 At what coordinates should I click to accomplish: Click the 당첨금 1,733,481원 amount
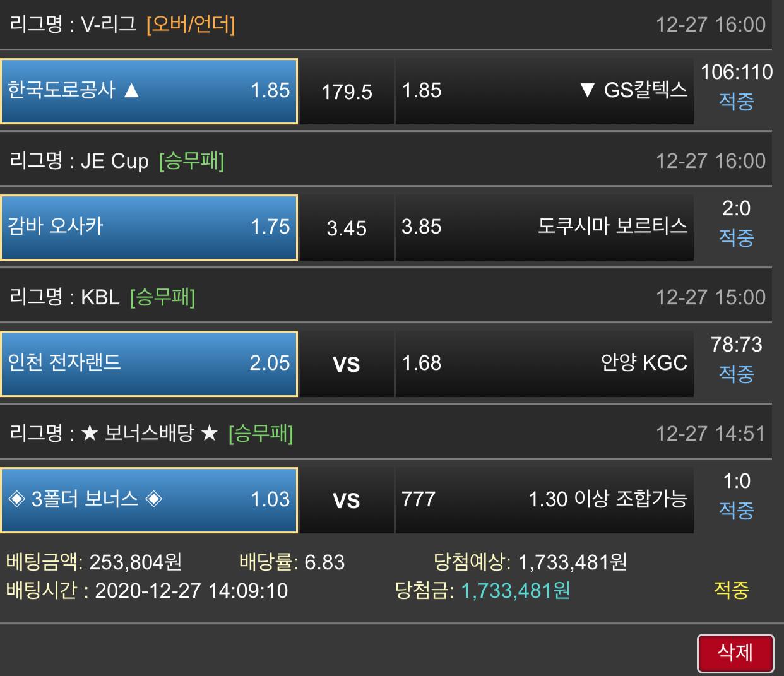click(516, 591)
